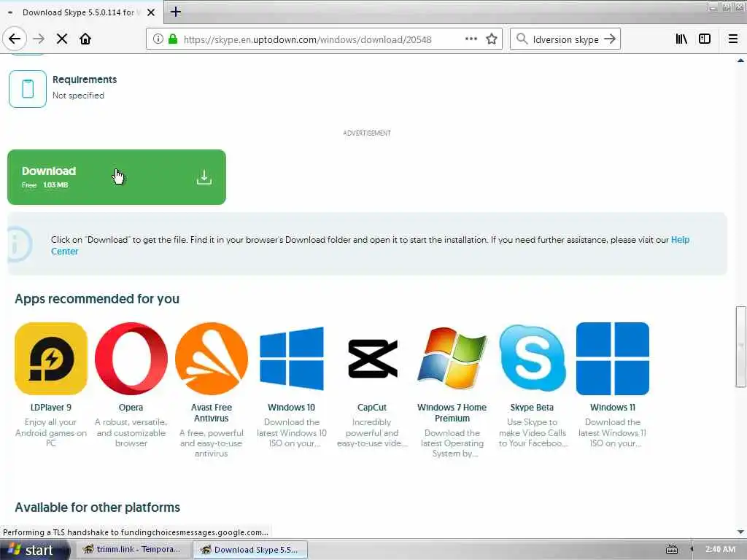Click the Opera title link
Image resolution: width=747 pixels, height=560 pixels.
pyautogui.click(x=131, y=408)
